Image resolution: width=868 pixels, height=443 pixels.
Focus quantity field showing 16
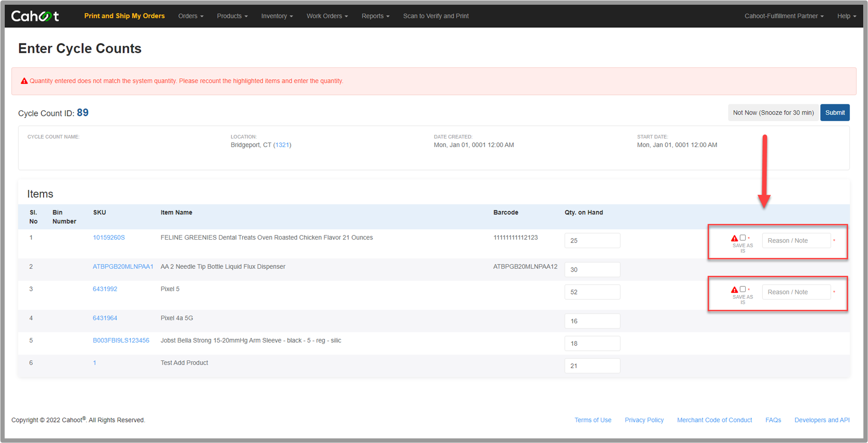point(592,321)
